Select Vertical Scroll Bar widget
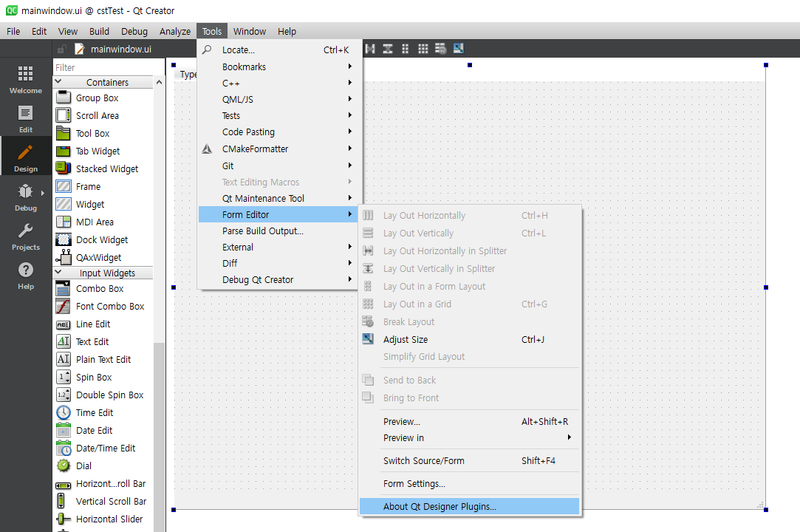 coord(103,502)
